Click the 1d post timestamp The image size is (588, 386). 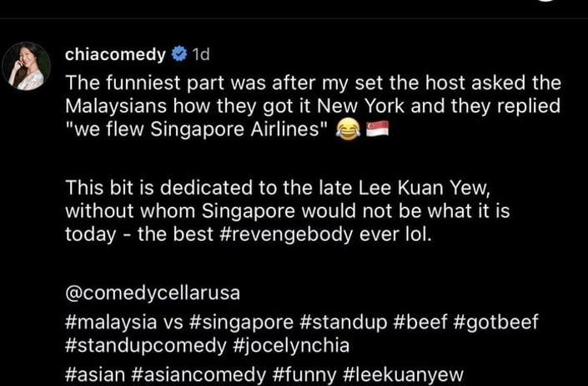(201, 55)
